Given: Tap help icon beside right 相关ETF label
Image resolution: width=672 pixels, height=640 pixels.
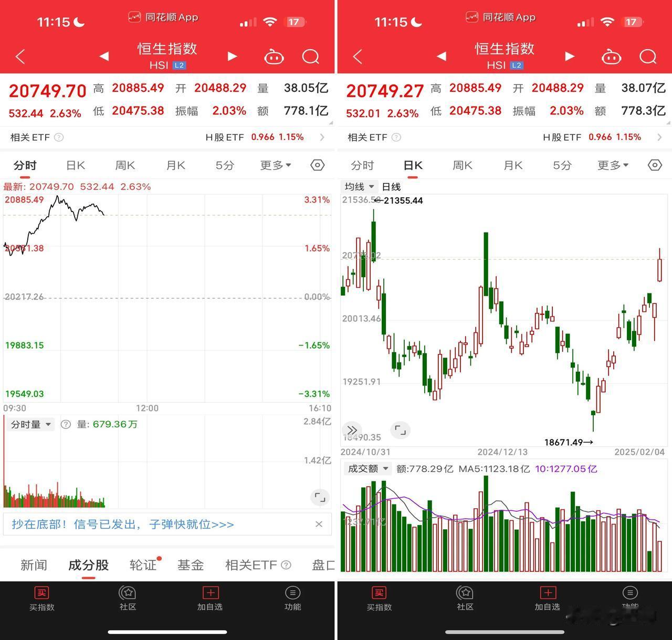Looking at the screenshot, I should (396, 138).
